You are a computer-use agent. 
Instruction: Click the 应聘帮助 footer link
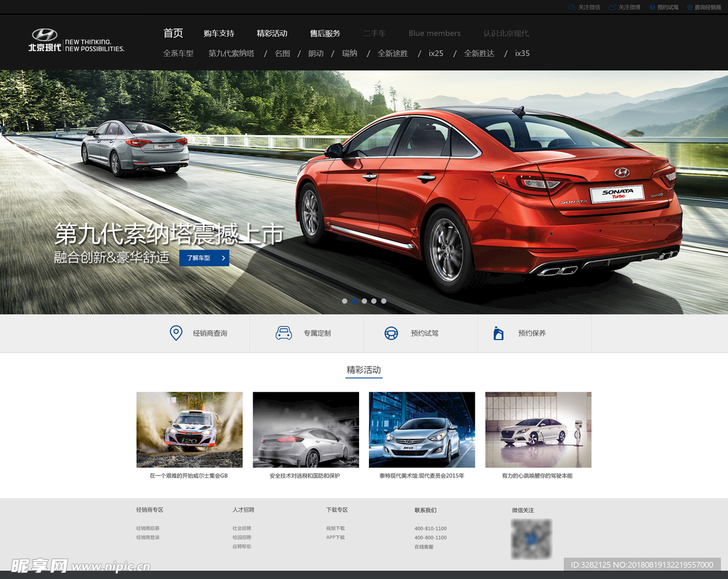(242, 546)
